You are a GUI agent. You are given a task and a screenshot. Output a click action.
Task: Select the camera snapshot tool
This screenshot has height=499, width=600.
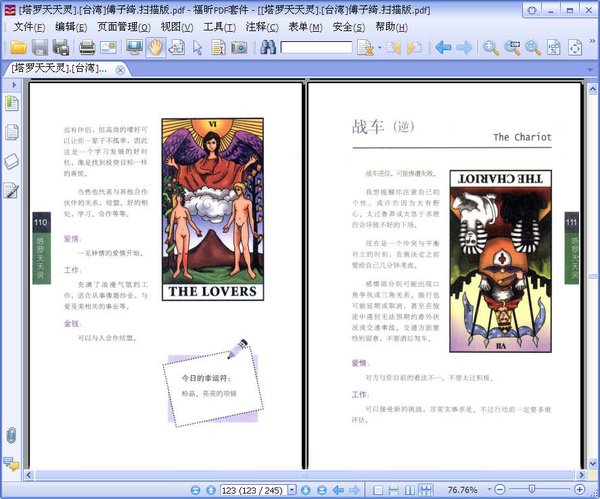pos(239,47)
